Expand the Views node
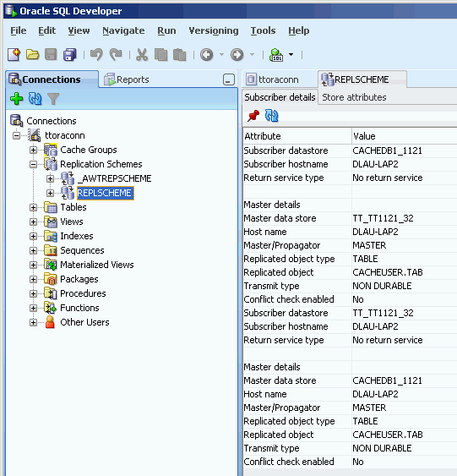 point(33,222)
